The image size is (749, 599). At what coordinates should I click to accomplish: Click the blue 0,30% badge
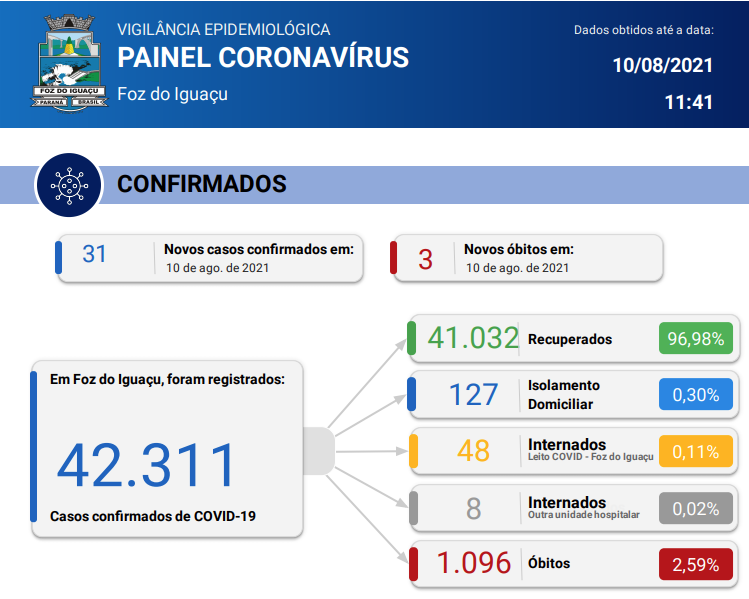(x=696, y=395)
